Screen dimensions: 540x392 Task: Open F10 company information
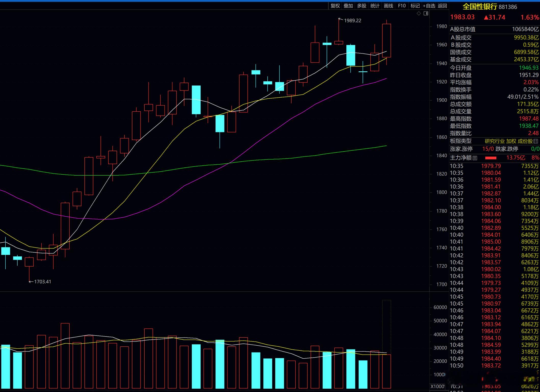[x=402, y=6]
